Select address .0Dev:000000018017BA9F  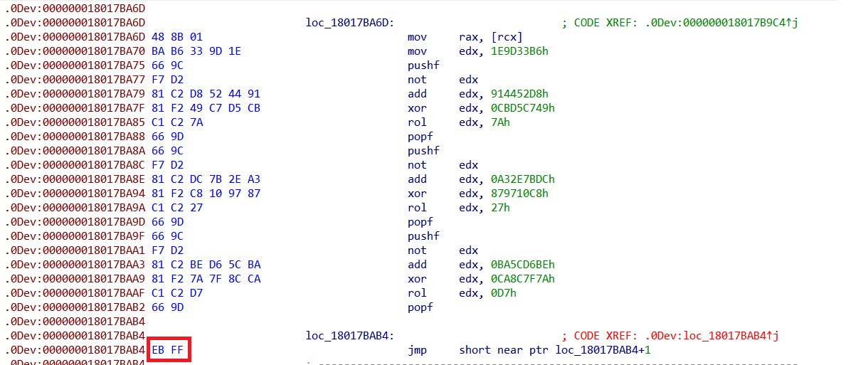(75, 236)
